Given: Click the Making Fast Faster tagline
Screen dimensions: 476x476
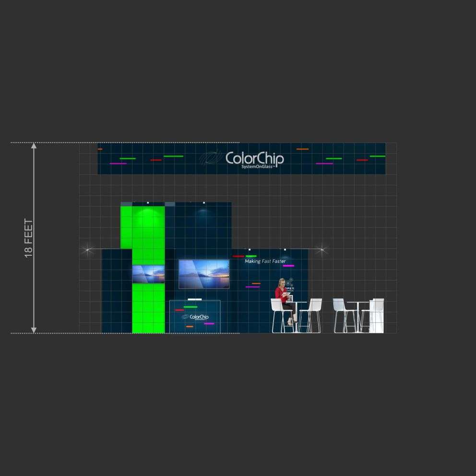Looking at the screenshot, I should (x=265, y=261).
